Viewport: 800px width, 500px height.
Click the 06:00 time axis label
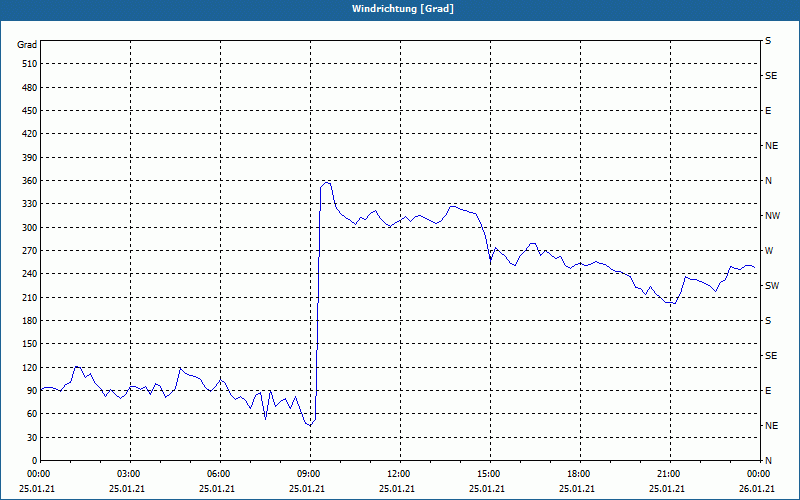pos(216,474)
